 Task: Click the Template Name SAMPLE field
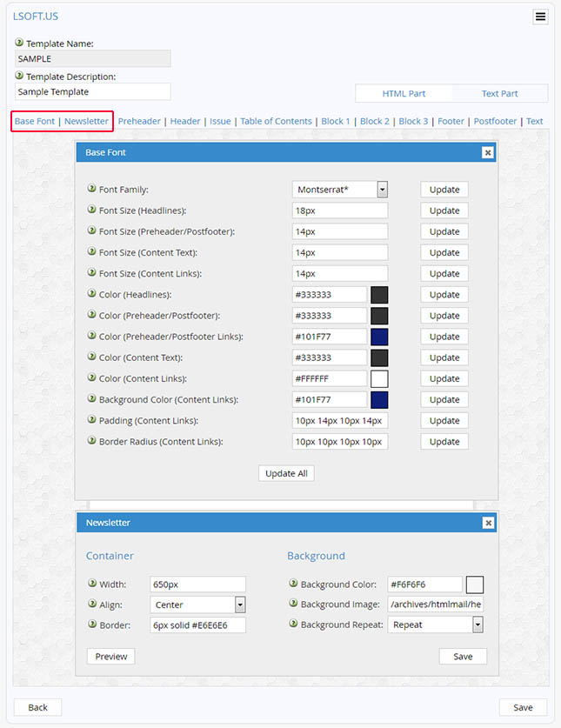click(93, 59)
